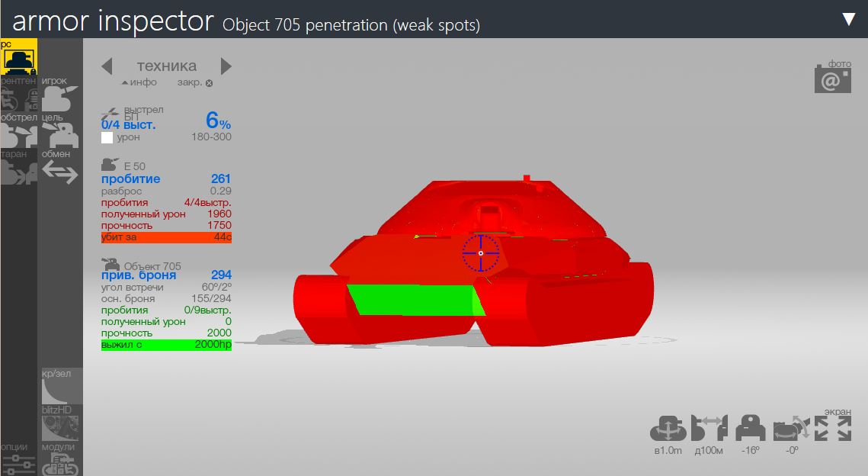Screen dimensions: 868x476
Task: Switch to the таран ramming mode
Action: pos(19,172)
